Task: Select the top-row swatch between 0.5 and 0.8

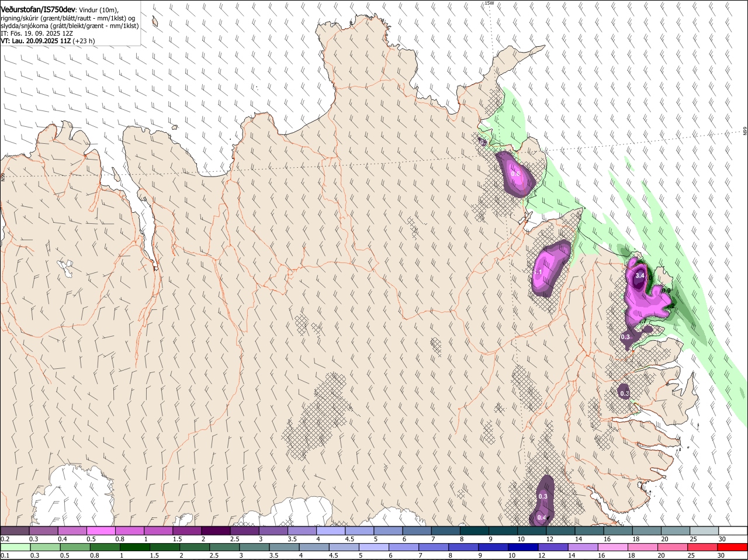Action: (101, 531)
